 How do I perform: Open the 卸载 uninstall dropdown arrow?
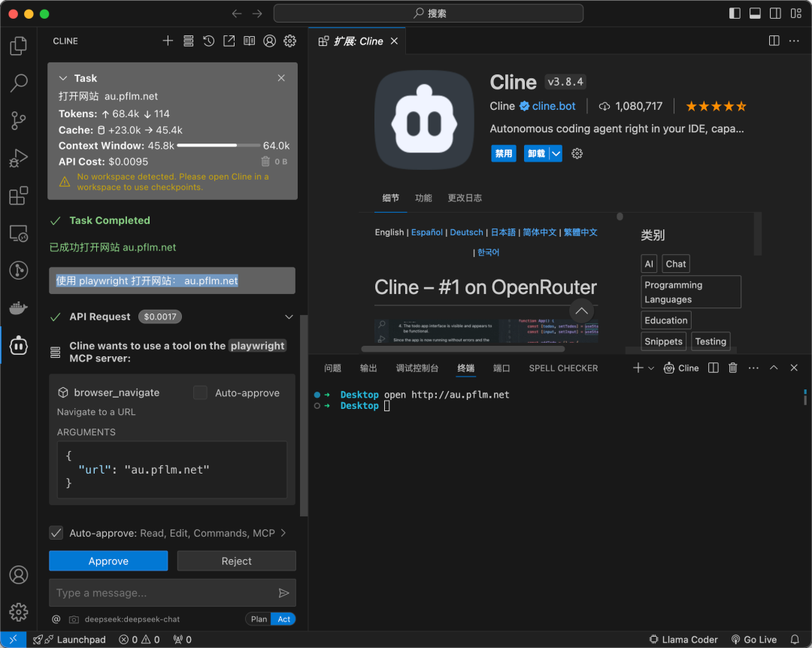(556, 153)
